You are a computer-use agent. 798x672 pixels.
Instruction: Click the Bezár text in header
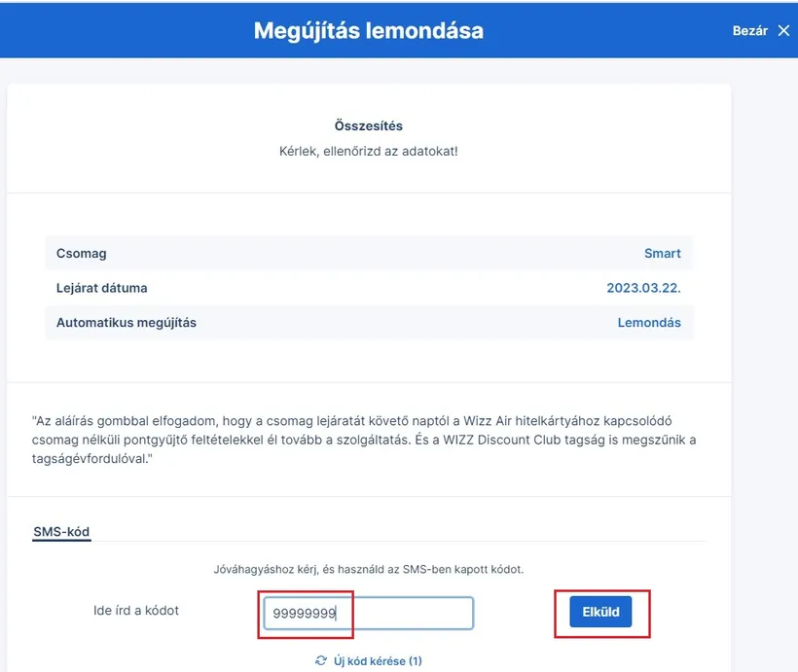tap(750, 31)
